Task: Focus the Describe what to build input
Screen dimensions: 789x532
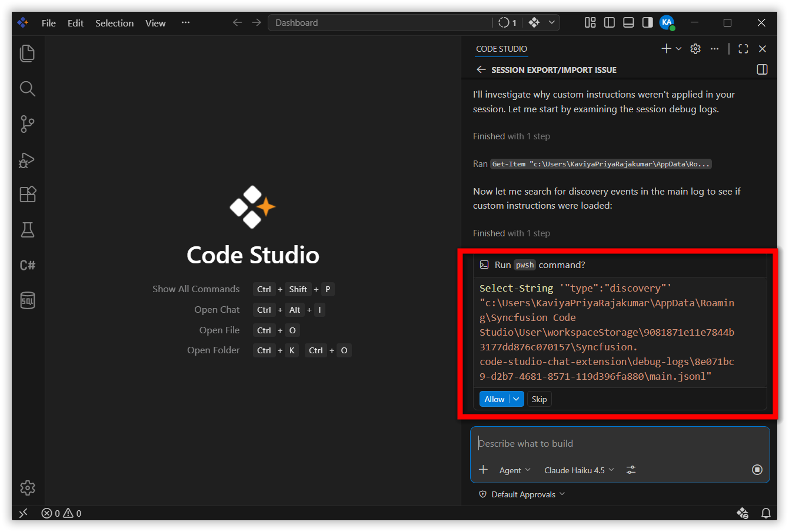Action: tap(620, 443)
